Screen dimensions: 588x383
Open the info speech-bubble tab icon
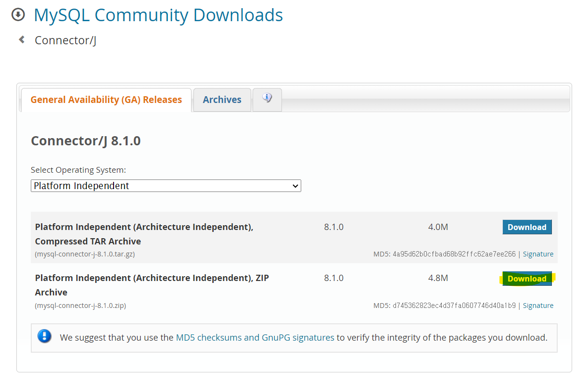[267, 99]
